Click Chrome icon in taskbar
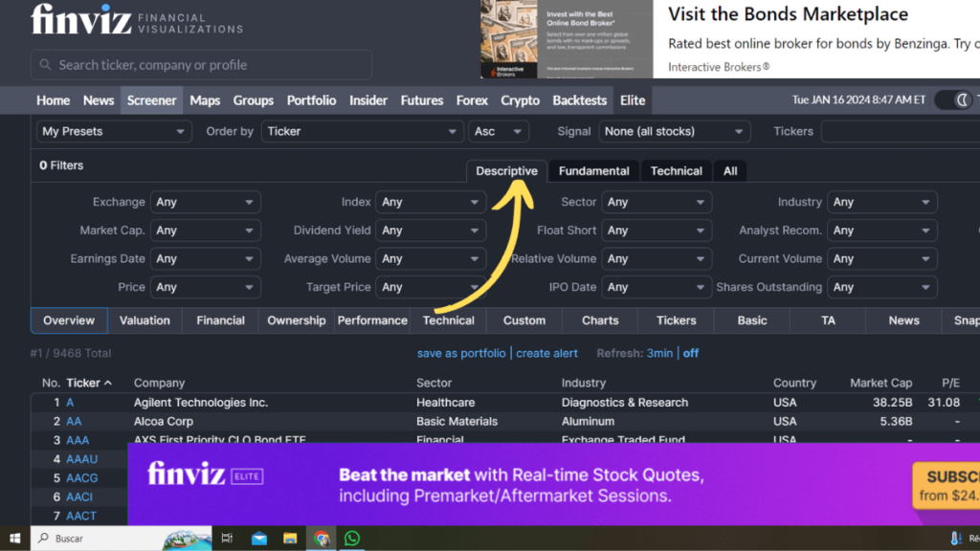Screen dimensions: 980x551 pos(322,539)
